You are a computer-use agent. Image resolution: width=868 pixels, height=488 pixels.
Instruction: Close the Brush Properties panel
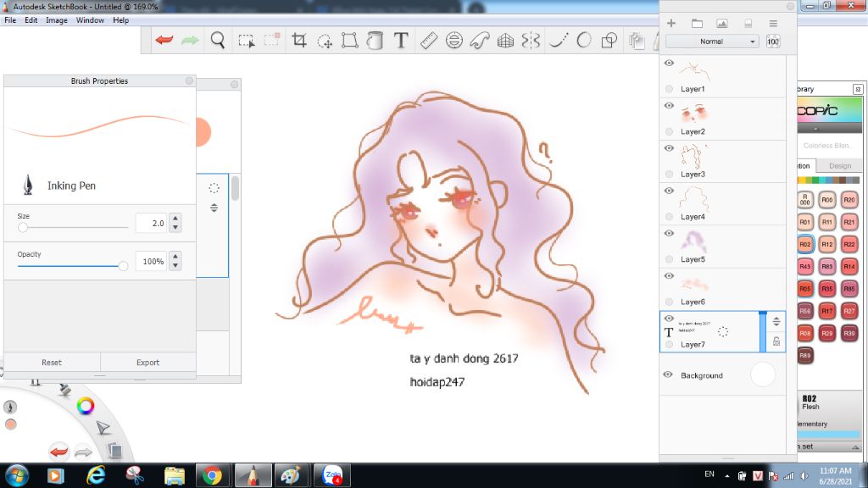tap(189, 80)
